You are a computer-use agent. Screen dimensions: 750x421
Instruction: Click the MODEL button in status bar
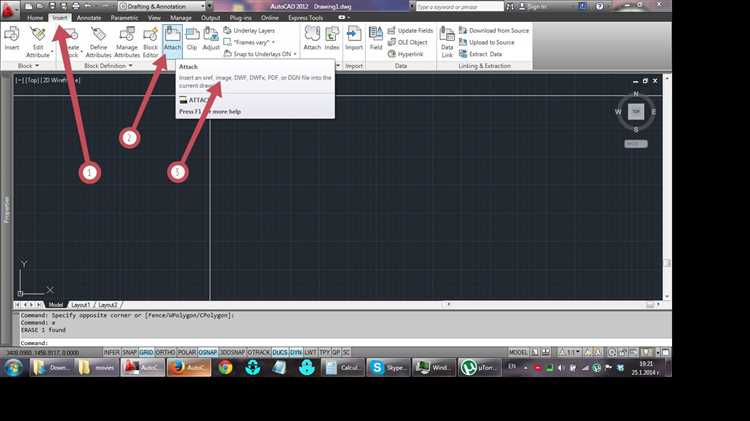[518, 352]
